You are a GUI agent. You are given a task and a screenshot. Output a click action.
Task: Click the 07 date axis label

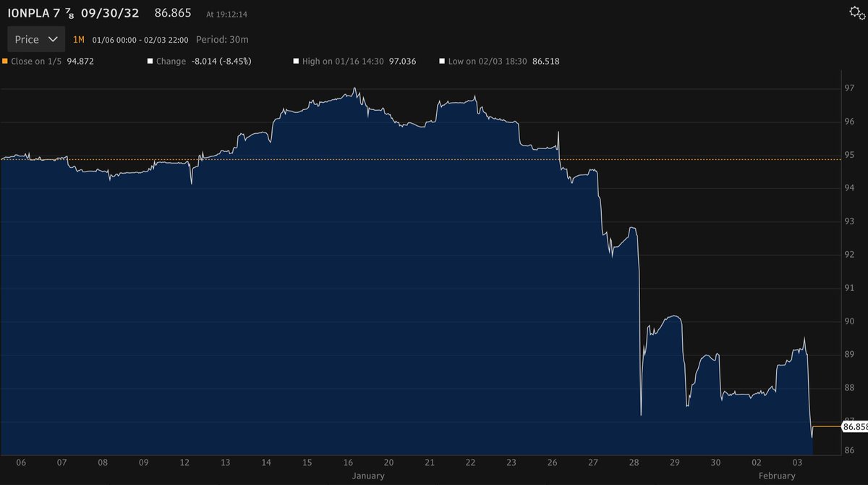pos(62,463)
